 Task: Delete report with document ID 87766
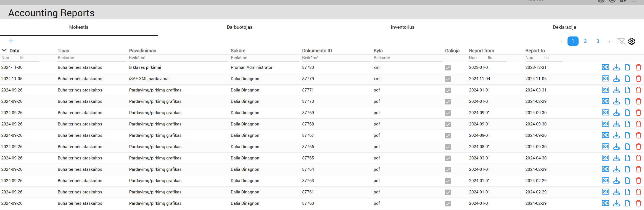638,147
